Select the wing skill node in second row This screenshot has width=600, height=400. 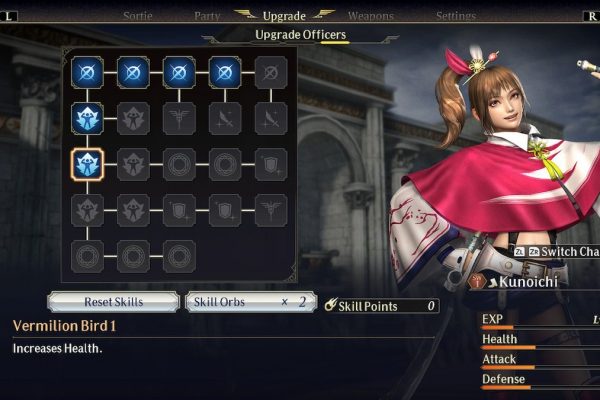click(x=179, y=118)
